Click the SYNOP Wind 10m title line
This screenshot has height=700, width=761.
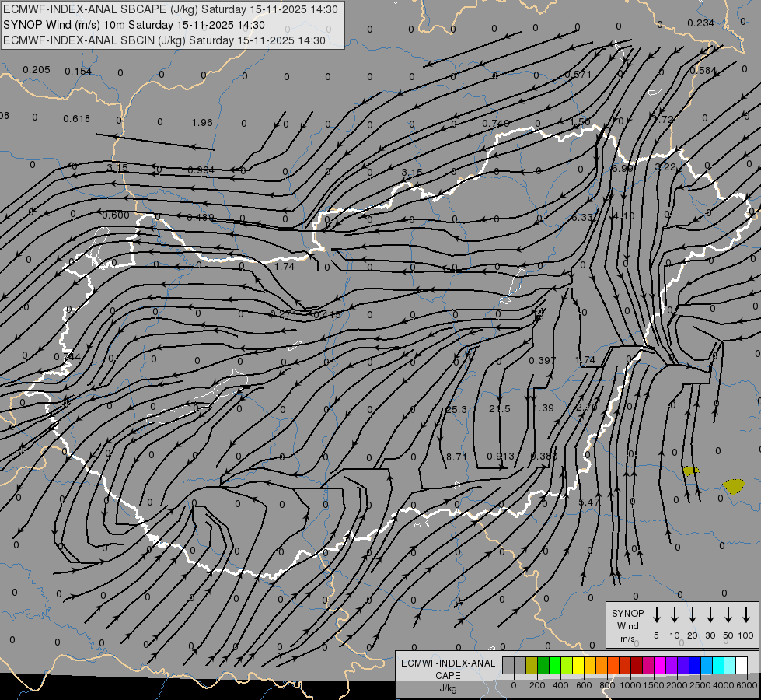[134, 25]
